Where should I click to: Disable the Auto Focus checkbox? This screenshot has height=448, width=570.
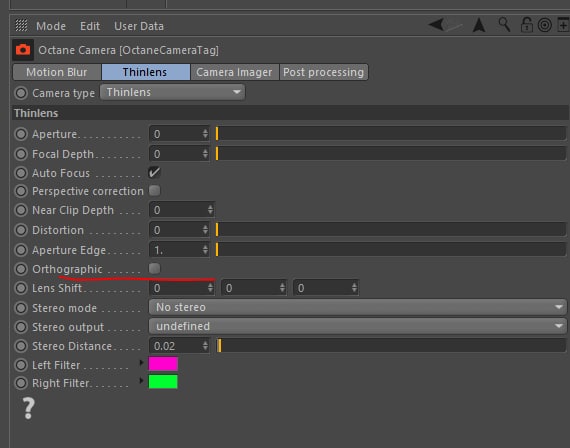[154, 172]
